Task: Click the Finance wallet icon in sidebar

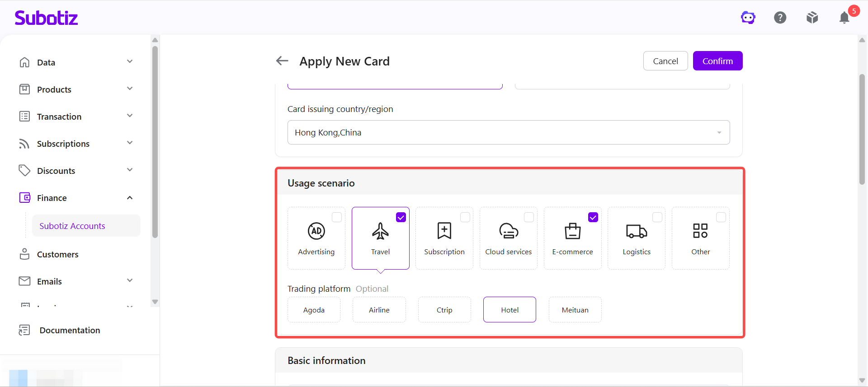Action: click(24, 198)
